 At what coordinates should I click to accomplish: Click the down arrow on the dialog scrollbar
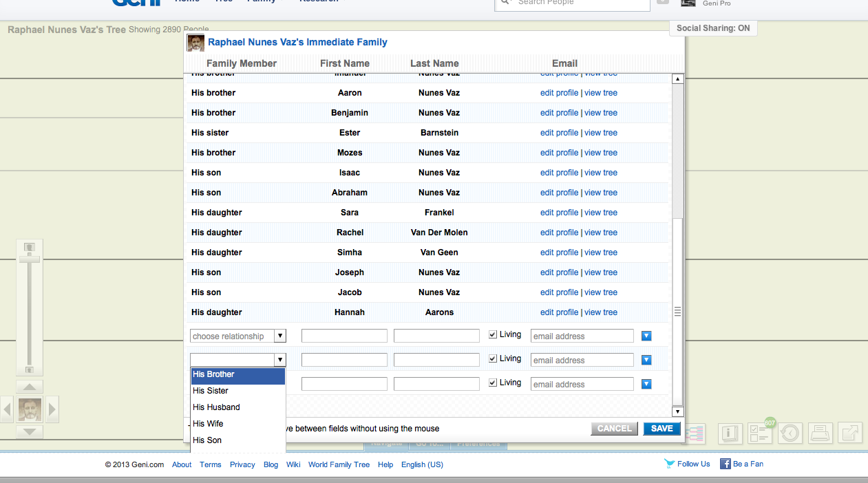(678, 410)
